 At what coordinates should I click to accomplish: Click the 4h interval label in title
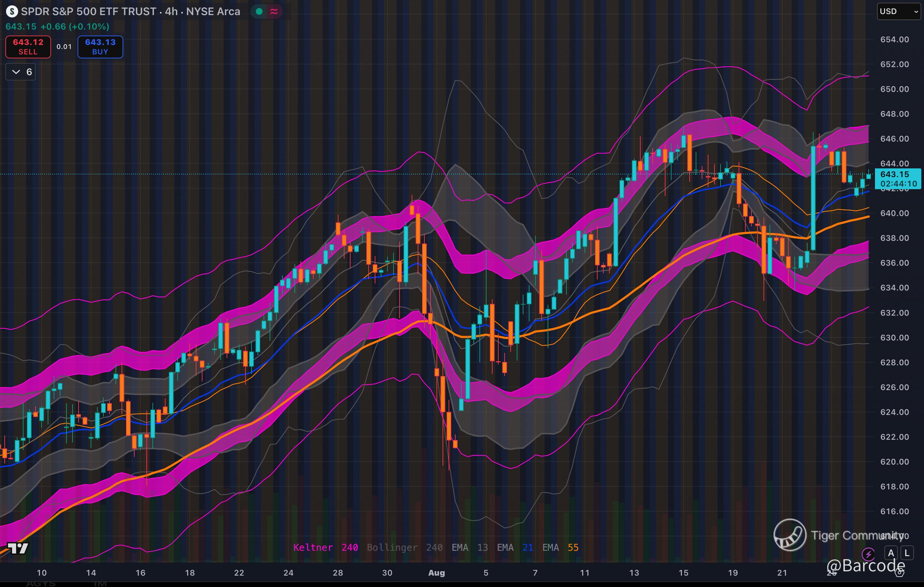click(171, 11)
